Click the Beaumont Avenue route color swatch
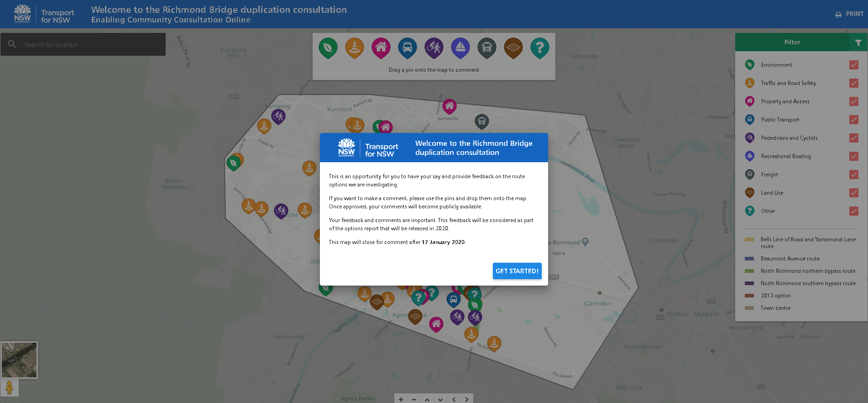868x403 pixels. point(749,259)
